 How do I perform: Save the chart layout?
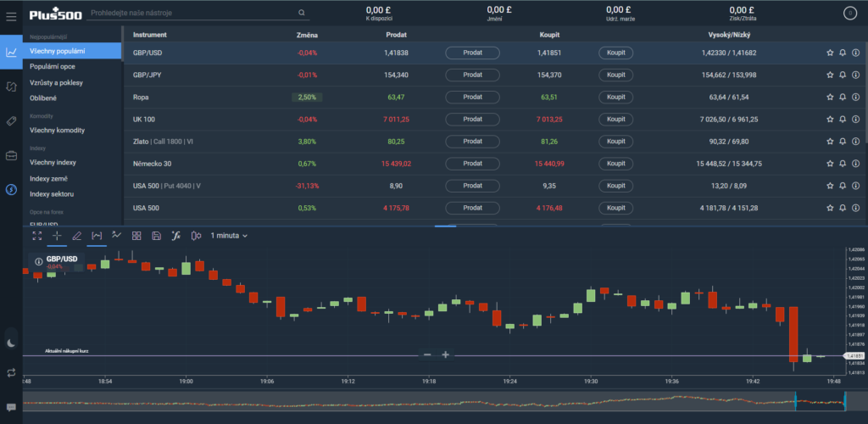(x=156, y=236)
